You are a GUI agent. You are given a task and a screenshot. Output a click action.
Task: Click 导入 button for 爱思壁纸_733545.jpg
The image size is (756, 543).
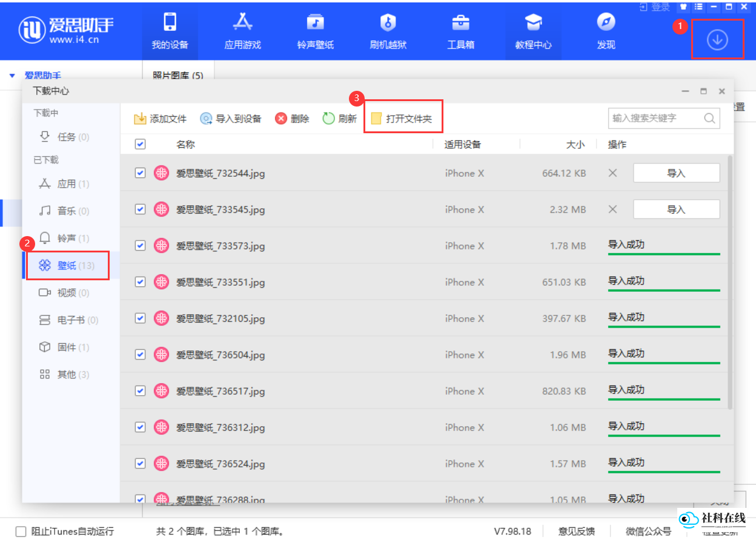point(677,209)
